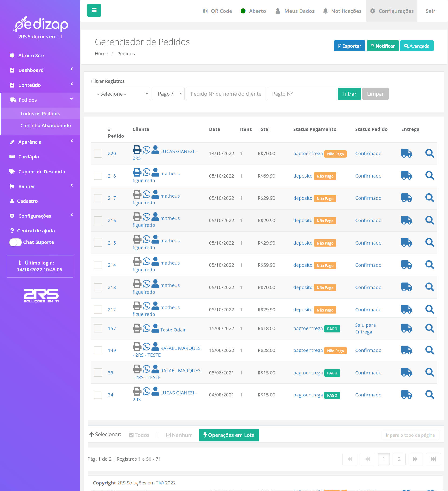Image resolution: width=448 pixels, height=491 pixels.
Task: Open the 'Pago ?' dropdown
Action: point(168,94)
